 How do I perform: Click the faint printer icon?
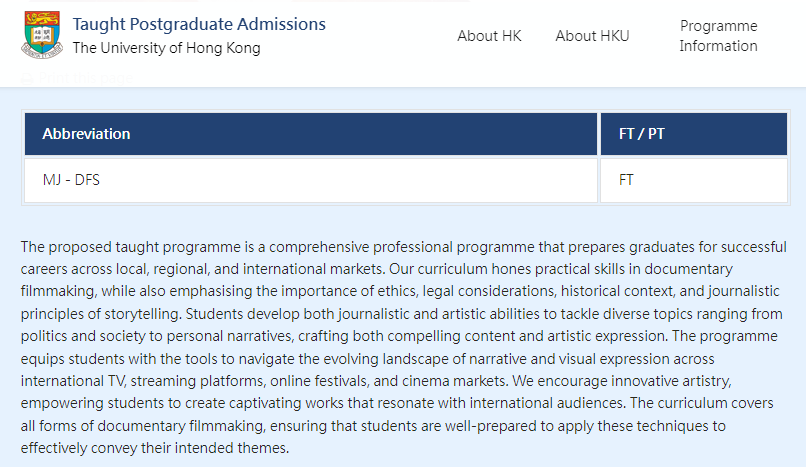27,79
